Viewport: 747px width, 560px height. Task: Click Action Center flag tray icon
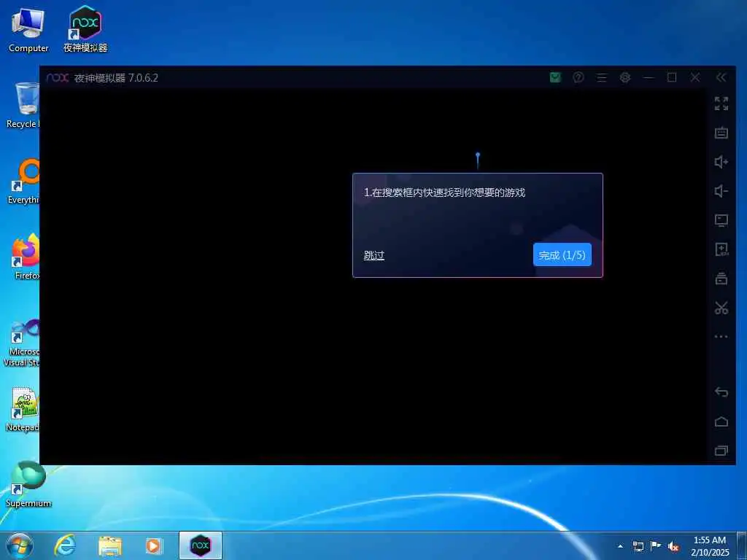pos(656,546)
